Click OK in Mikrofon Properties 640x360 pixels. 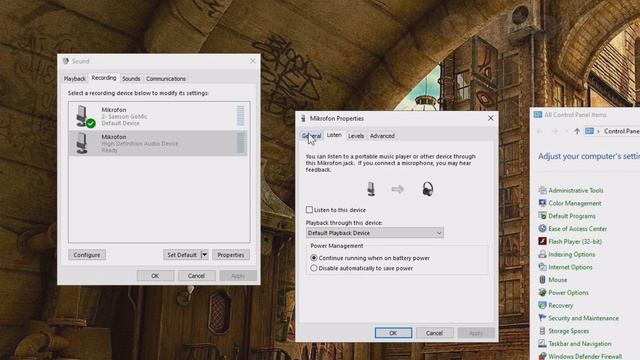pos(393,333)
